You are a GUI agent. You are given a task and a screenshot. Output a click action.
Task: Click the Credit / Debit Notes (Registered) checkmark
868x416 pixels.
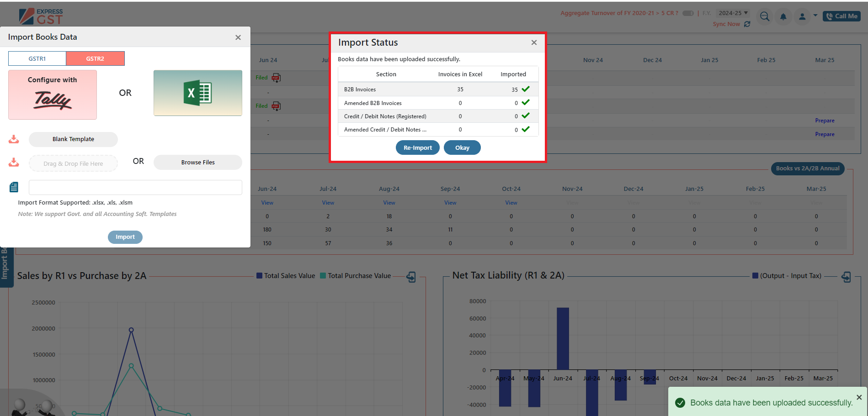[526, 116]
